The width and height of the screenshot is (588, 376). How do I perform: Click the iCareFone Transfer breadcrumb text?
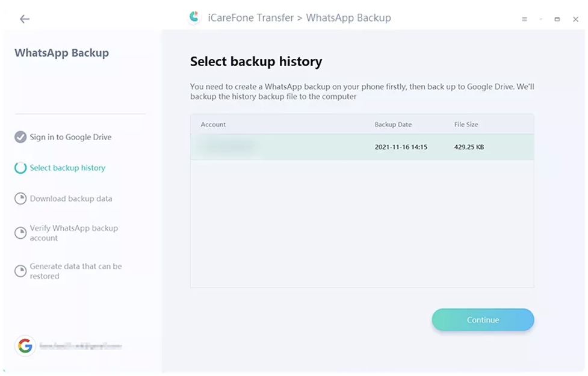coord(250,17)
